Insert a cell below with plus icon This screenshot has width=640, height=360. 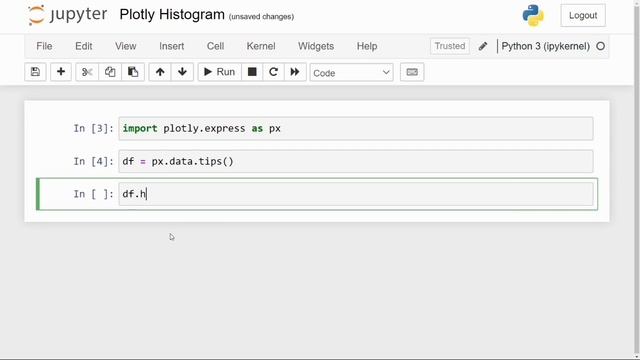(x=61, y=72)
